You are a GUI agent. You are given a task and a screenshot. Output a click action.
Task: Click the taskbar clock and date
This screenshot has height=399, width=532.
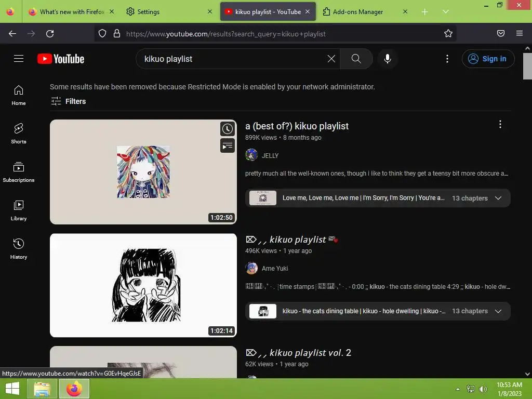coord(509,389)
